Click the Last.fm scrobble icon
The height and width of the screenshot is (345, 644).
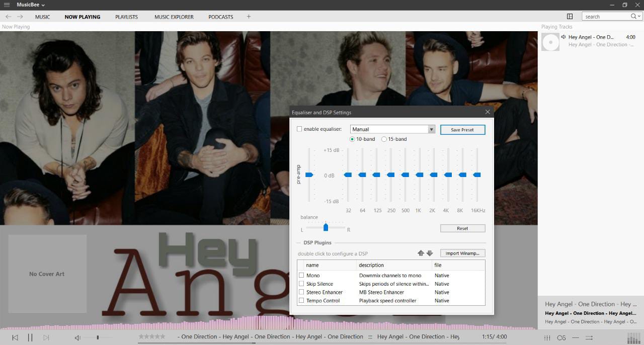(561, 337)
